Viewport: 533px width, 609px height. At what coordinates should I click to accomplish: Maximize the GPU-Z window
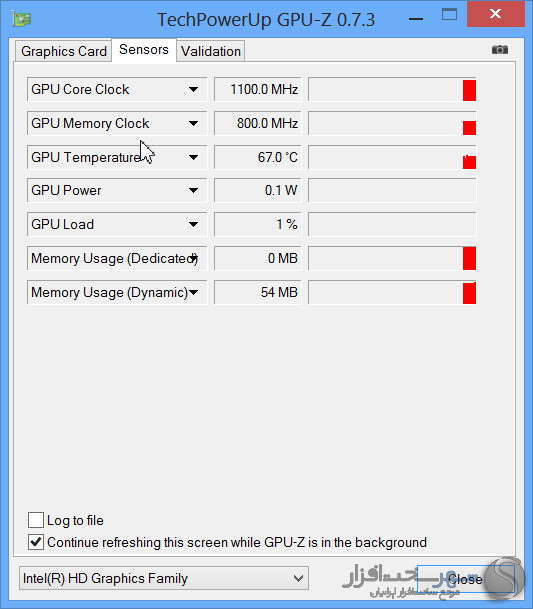(449, 15)
